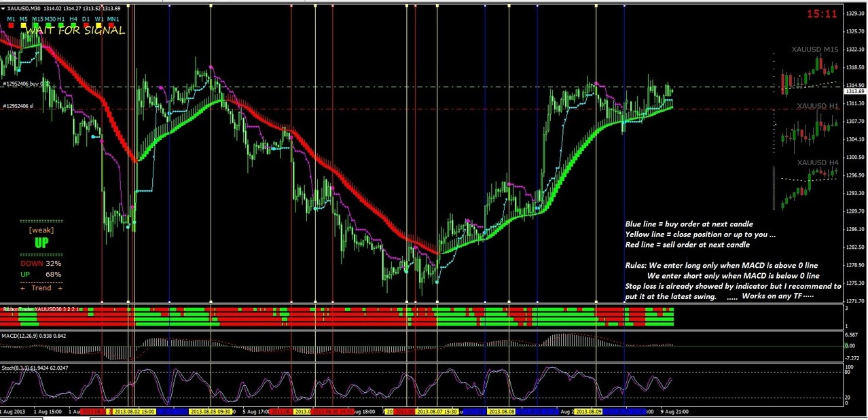
Task: Select the RibbonTrader XAUUSD30 indicator label
Action: (40, 309)
